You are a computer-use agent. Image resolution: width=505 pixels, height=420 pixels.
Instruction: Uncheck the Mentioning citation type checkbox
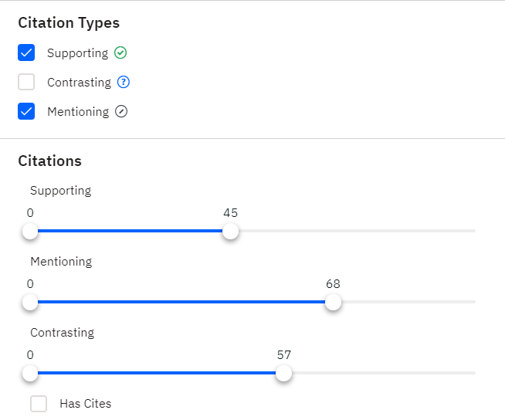26,111
